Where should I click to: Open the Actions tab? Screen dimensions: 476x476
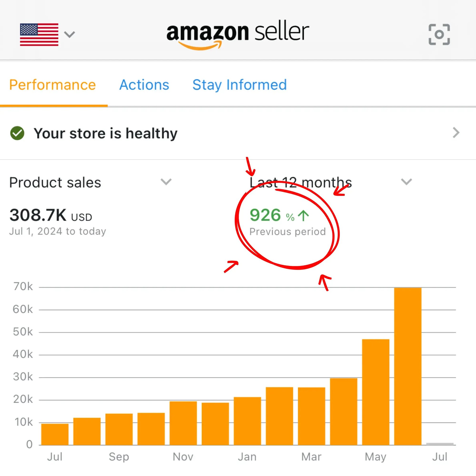click(x=144, y=85)
